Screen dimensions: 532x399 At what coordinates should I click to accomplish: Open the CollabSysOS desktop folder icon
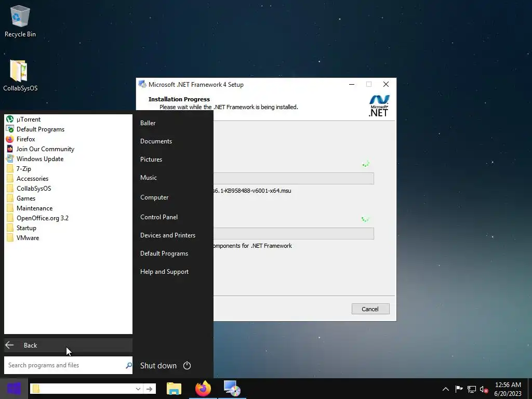[20, 76]
